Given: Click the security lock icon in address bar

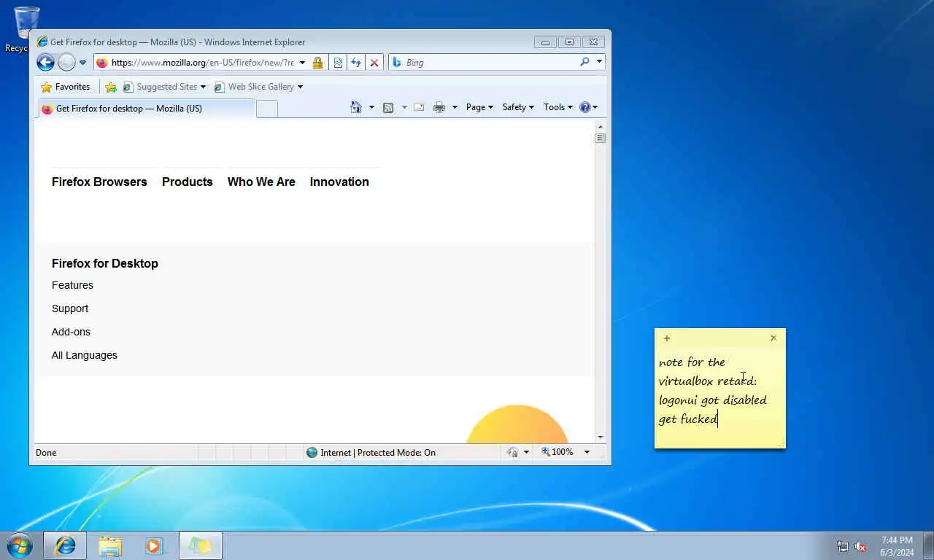Looking at the screenshot, I should (317, 63).
